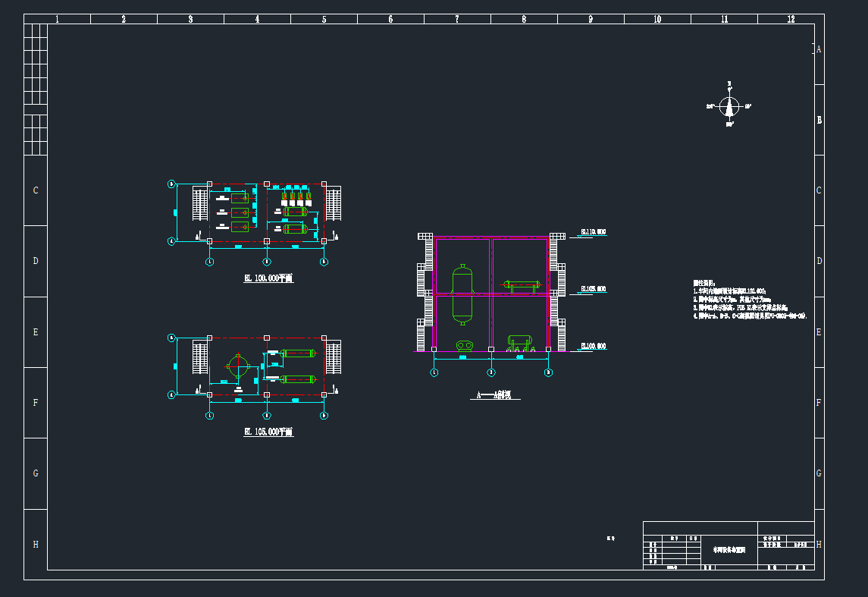Select the horizontal heat exchanger in section A-A
Viewport: 868px width, 597px height.
[523, 286]
